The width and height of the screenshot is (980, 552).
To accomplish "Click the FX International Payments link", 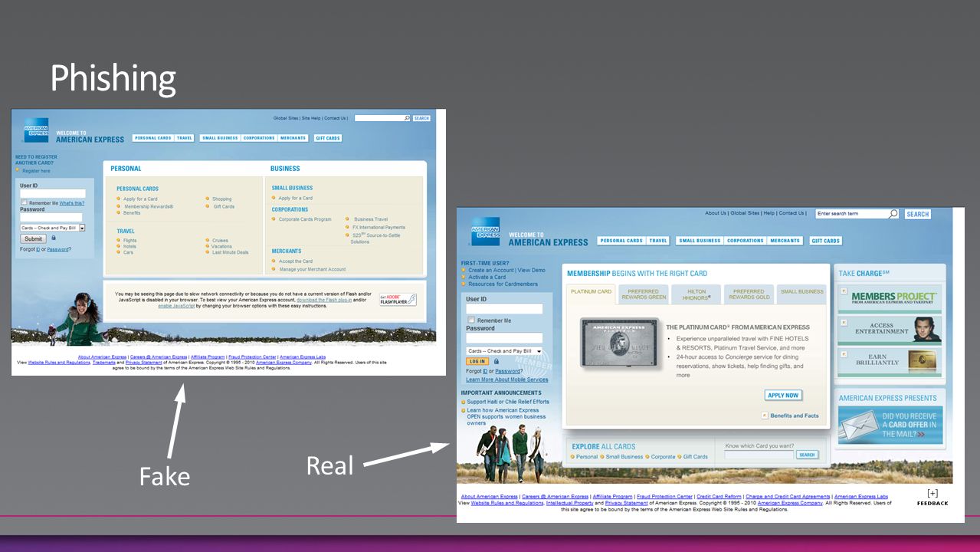I will point(379,227).
